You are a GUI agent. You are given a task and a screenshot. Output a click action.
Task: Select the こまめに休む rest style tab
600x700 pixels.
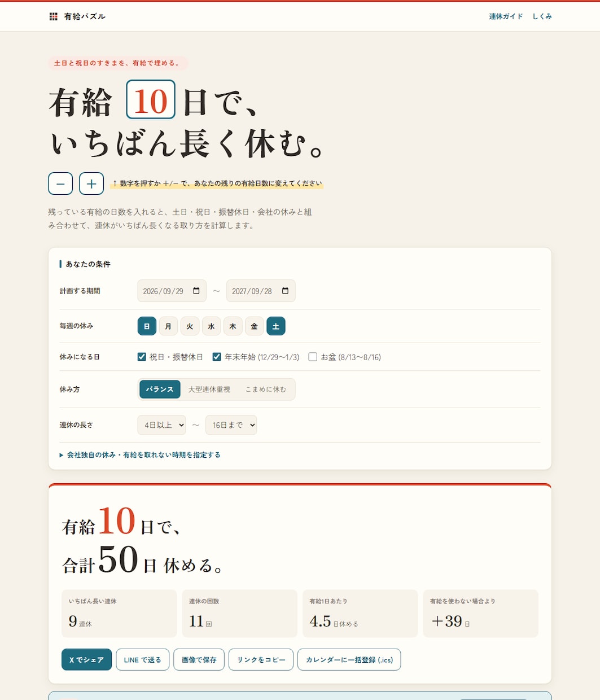click(x=266, y=390)
